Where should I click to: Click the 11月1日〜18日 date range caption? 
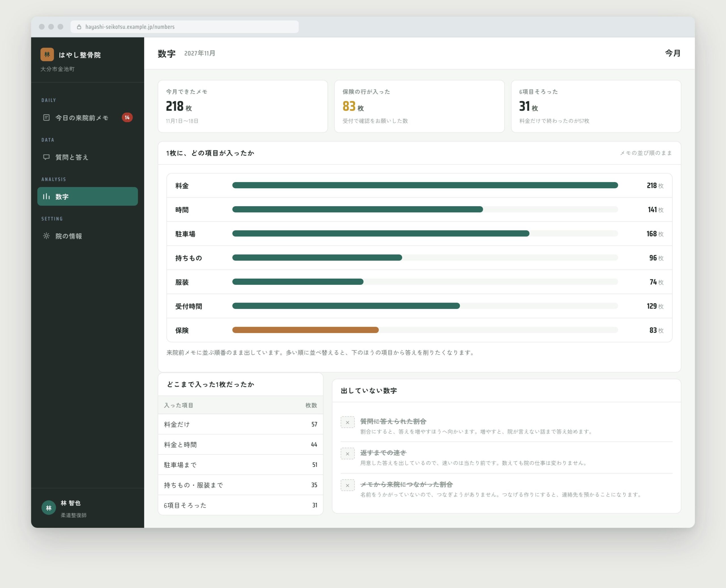182,121
